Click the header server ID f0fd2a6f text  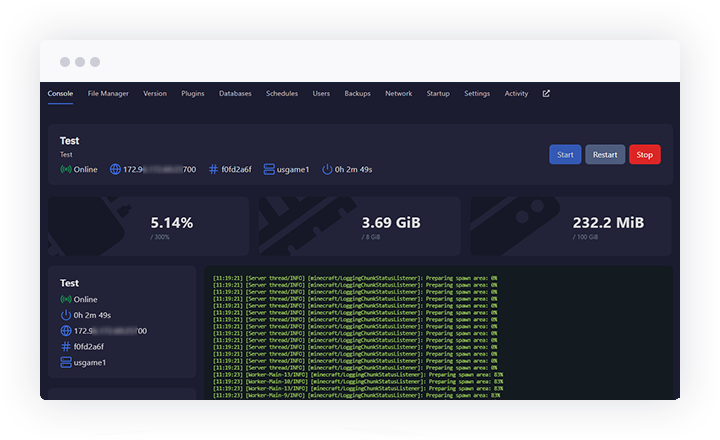tap(236, 169)
